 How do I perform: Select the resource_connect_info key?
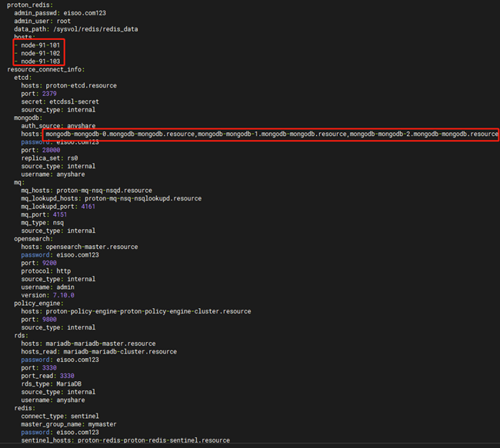(46, 69)
